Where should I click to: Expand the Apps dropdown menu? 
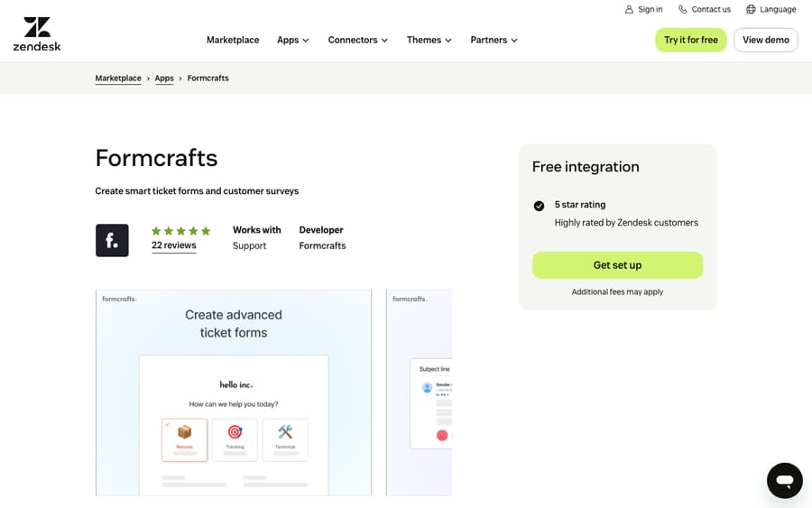click(293, 40)
